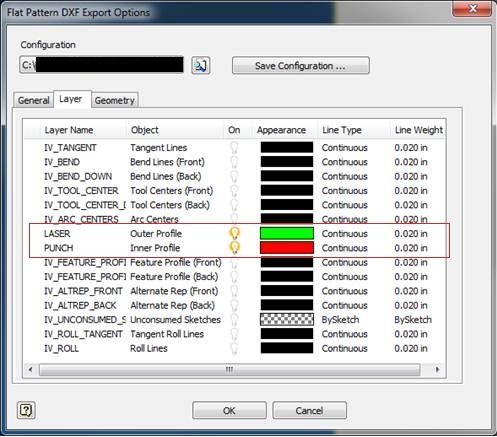The height and width of the screenshot is (437, 497).
Task: Click the Object column header
Action: [175, 130]
